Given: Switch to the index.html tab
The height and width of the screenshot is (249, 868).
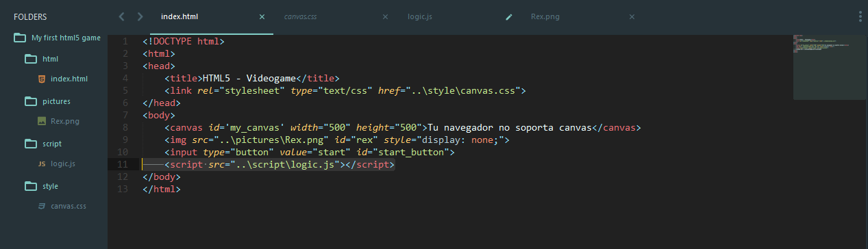Looking at the screenshot, I should point(211,17).
